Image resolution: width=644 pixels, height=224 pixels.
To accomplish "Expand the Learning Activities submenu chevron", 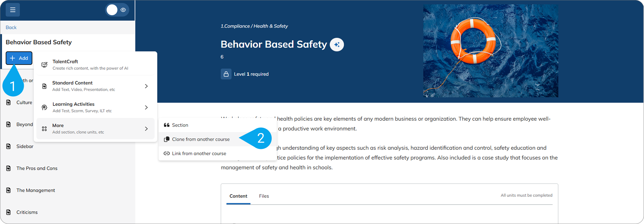I will tap(146, 108).
